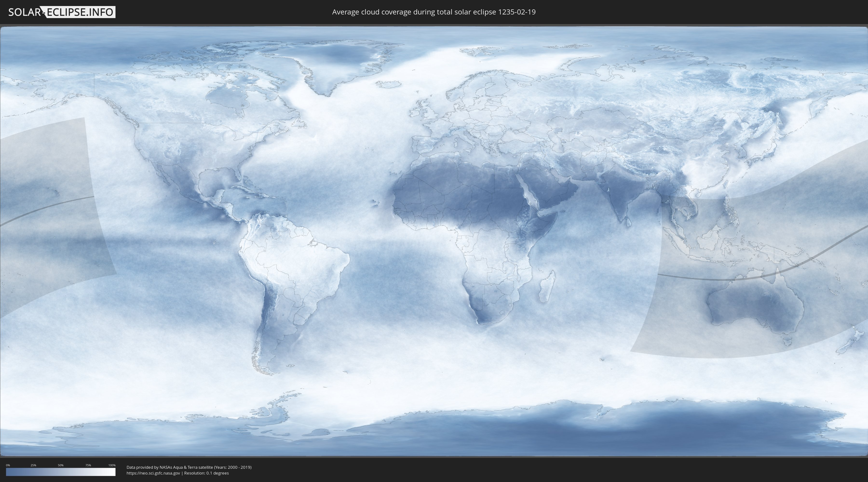Click the 100% legend label
868x482 pixels.
coord(112,465)
